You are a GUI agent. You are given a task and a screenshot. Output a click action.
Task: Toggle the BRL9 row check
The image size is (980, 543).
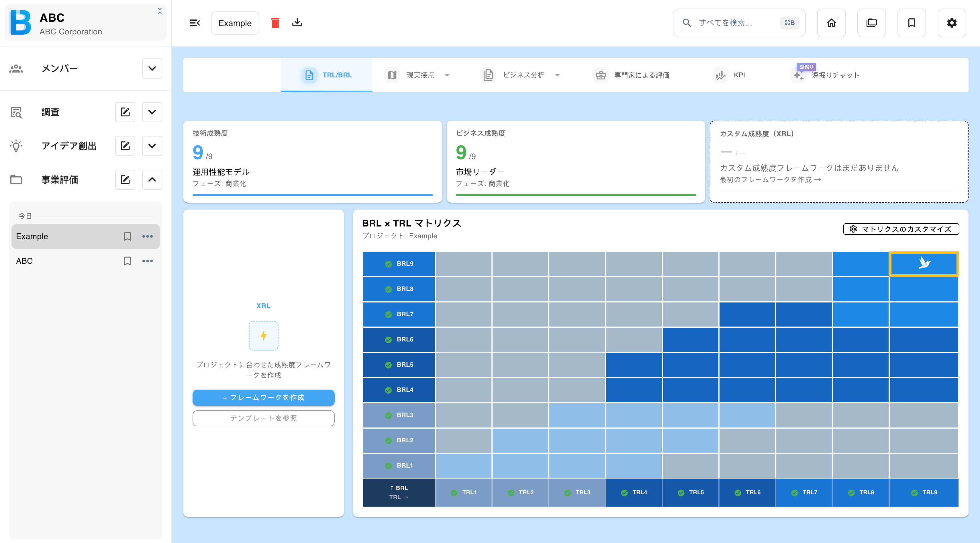388,264
